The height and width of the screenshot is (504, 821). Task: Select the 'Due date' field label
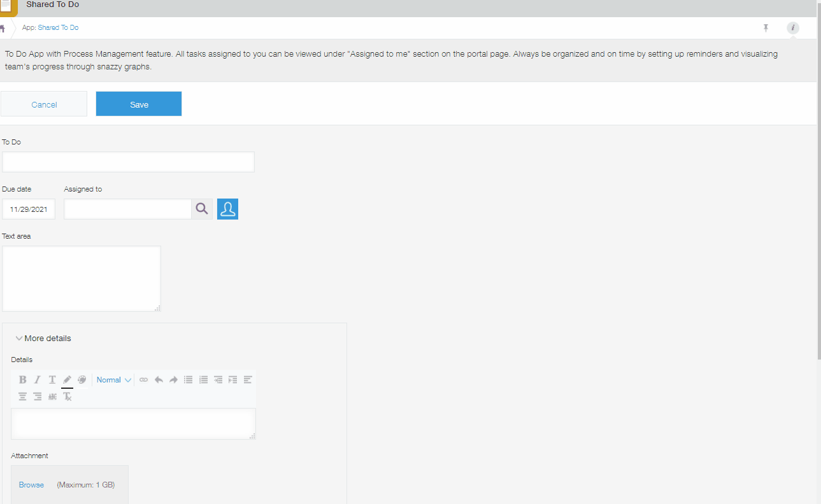[17, 189]
